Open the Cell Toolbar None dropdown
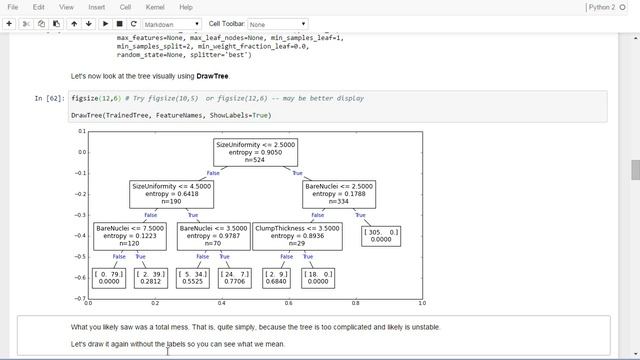640x360 pixels. point(278,24)
